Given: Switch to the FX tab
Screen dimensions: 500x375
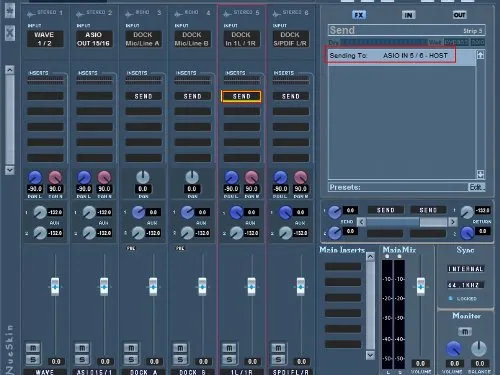Looking at the screenshot, I should (359, 15).
